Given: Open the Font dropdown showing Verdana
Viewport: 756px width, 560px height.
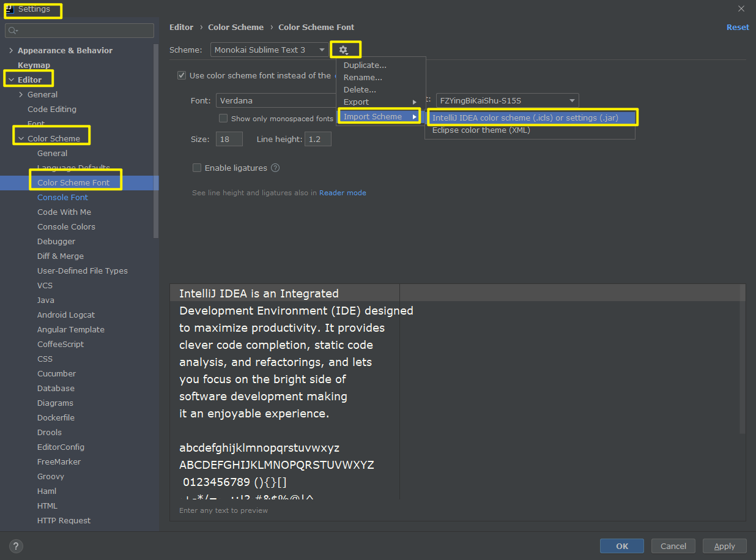Looking at the screenshot, I should 275,100.
